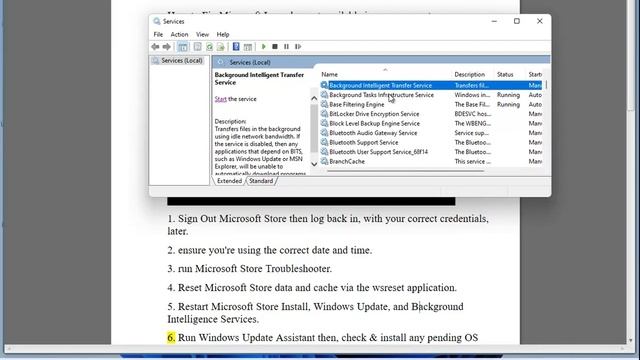Close the Services window
Viewport: 640px width, 360px height.
coord(540,21)
